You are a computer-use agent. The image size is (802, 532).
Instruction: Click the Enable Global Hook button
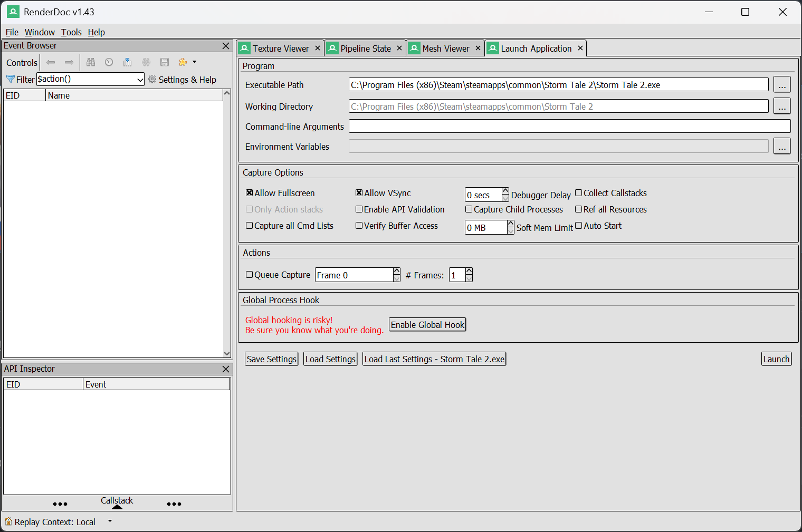[427, 325]
